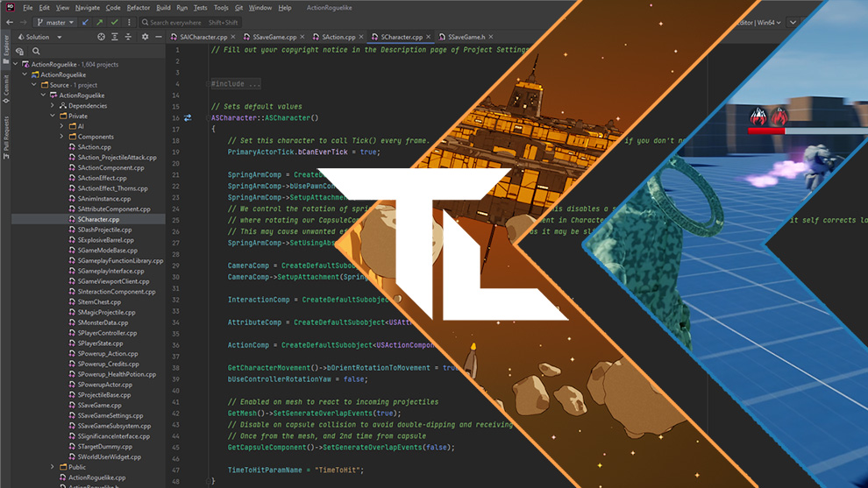Viewport: 868px width, 488px height.
Task: Click the gutter switch header/source icon
Action: point(188,117)
